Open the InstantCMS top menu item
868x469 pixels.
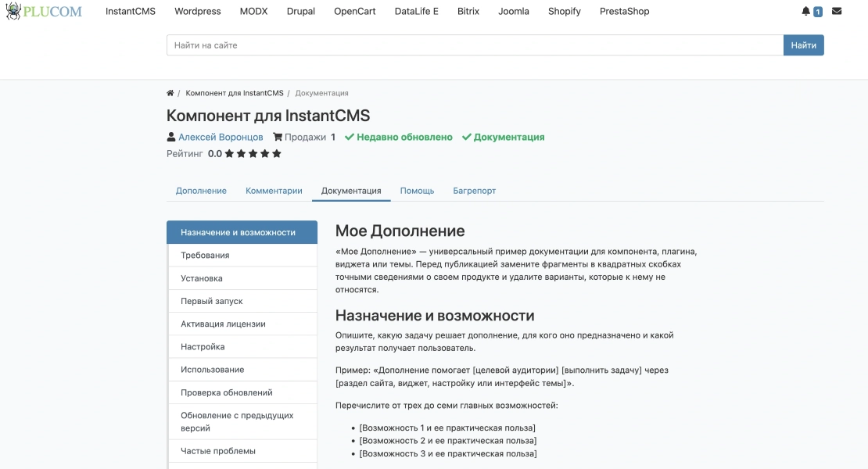click(x=130, y=11)
